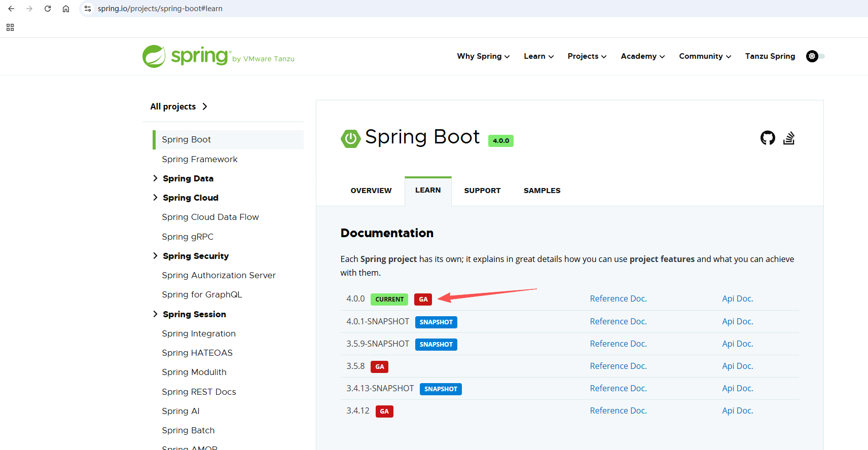
Task: Expand the Spring Session project group
Action: click(156, 314)
